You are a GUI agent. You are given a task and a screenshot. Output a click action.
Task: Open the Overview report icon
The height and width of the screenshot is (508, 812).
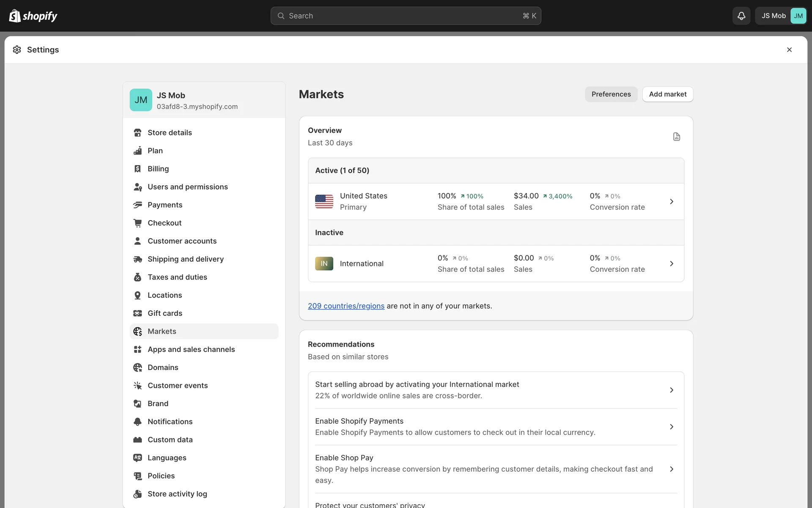click(x=676, y=137)
